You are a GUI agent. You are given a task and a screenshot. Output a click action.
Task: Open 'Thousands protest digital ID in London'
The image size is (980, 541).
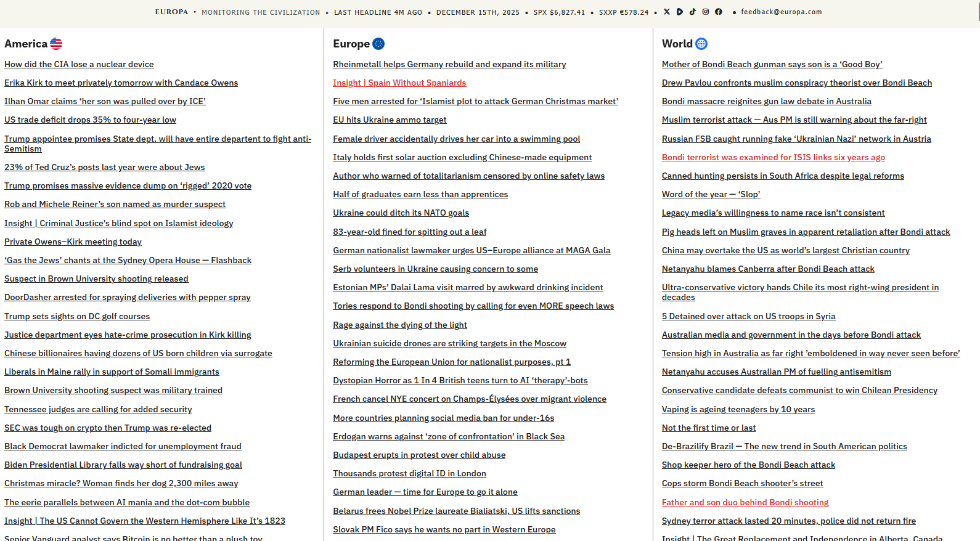tap(409, 473)
